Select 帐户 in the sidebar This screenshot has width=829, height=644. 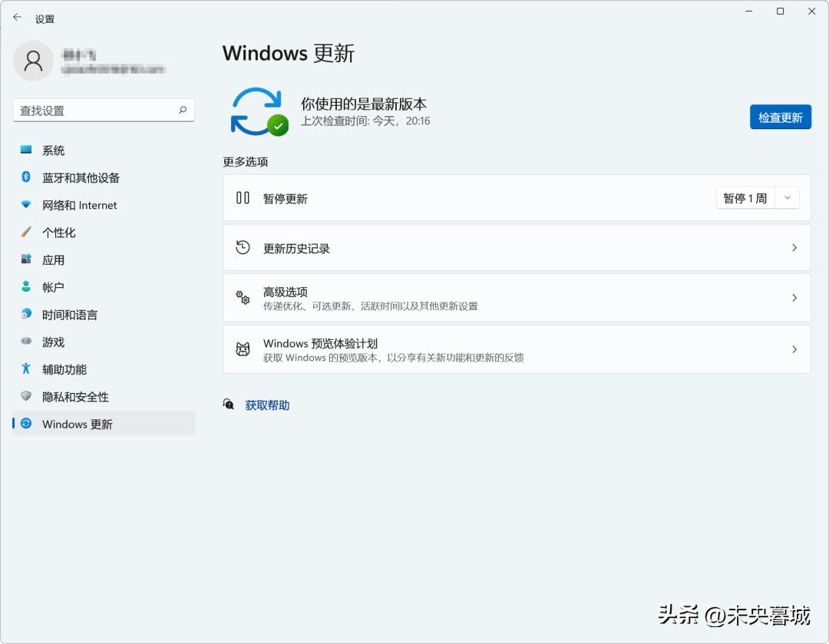click(104, 287)
